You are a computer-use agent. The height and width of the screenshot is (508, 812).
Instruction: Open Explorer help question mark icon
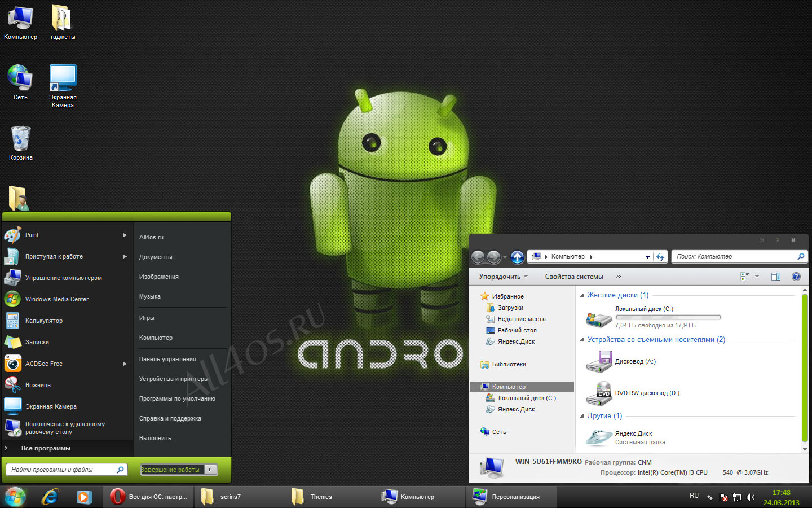click(796, 277)
